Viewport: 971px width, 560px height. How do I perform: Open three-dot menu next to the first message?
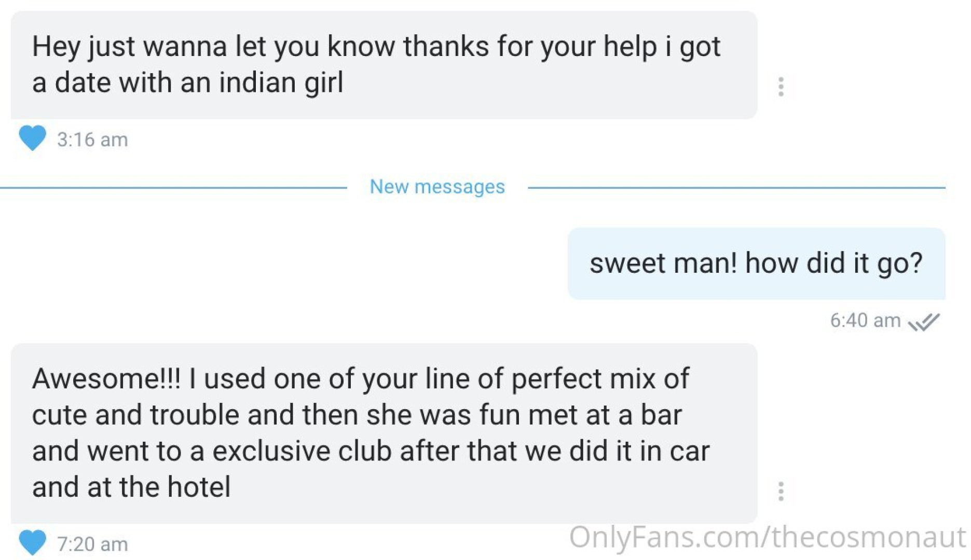pos(781,87)
